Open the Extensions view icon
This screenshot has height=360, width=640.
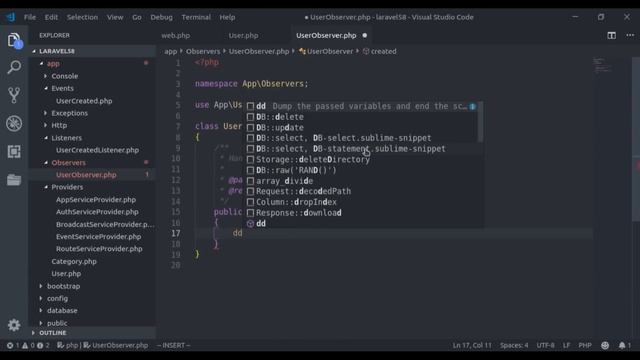pyautogui.click(x=14, y=151)
